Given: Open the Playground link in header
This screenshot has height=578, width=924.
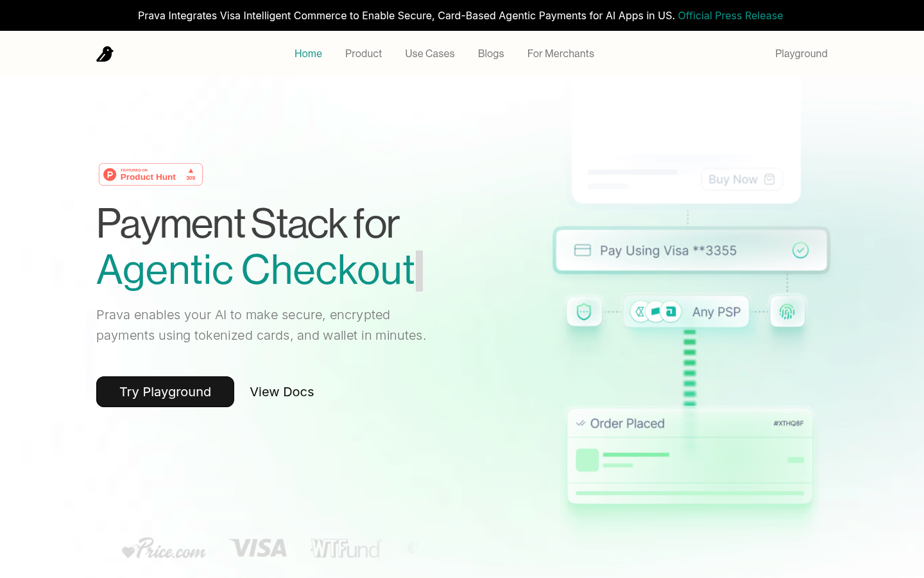Looking at the screenshot, I should [801, 53].
